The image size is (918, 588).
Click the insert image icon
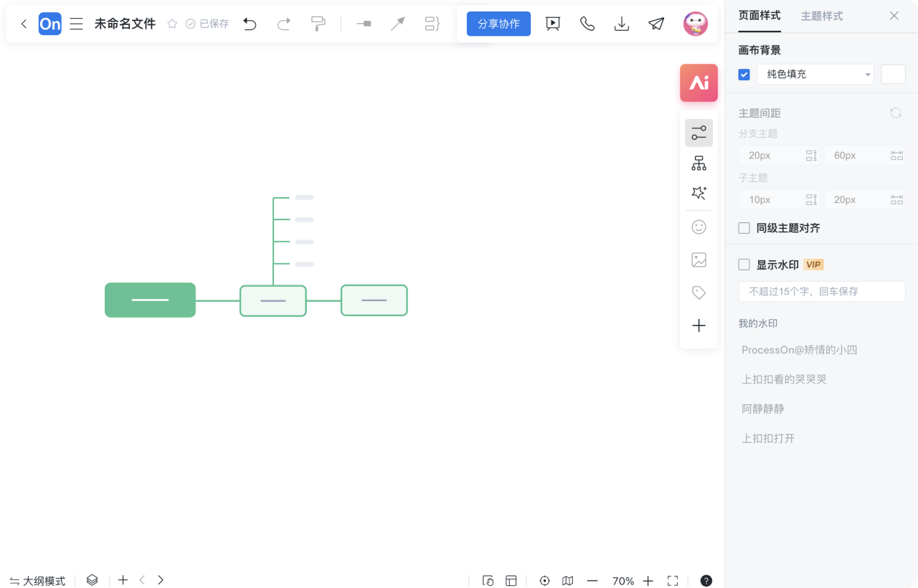click(x=699, y=260)
